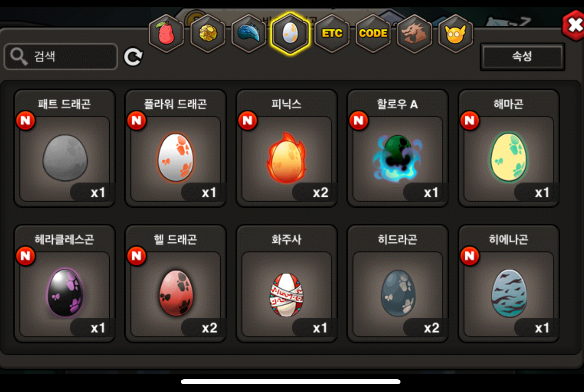Choose the 화주사 bandaged egg
Image resolution: width=584 pixels, height=392 pixels.
coord(286,284)
